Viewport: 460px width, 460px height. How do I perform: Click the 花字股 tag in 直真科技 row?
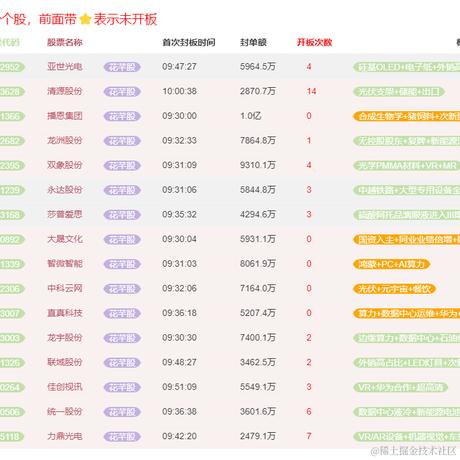click(x=122, y=314)
